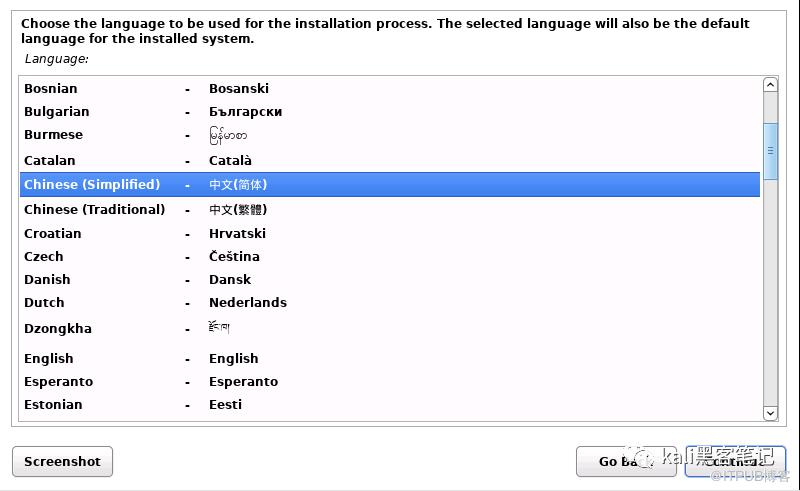This screenshot has height=491, width=800.
Task: Pick Estonian - Eesti entry
Action: pyautogui.click(x=390, y=405)
